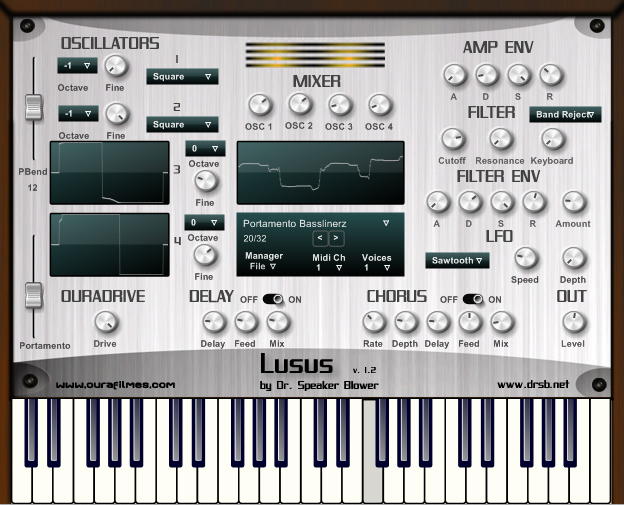Click the Chorus Rate knob
Image resolution: width=624 pixels, height=505 pixels.
374,322
